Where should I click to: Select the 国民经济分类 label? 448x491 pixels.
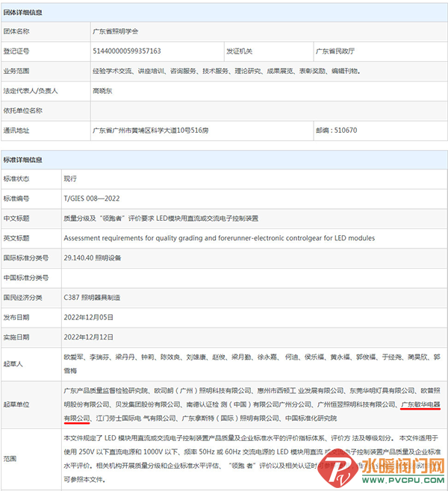coord(22,298)
